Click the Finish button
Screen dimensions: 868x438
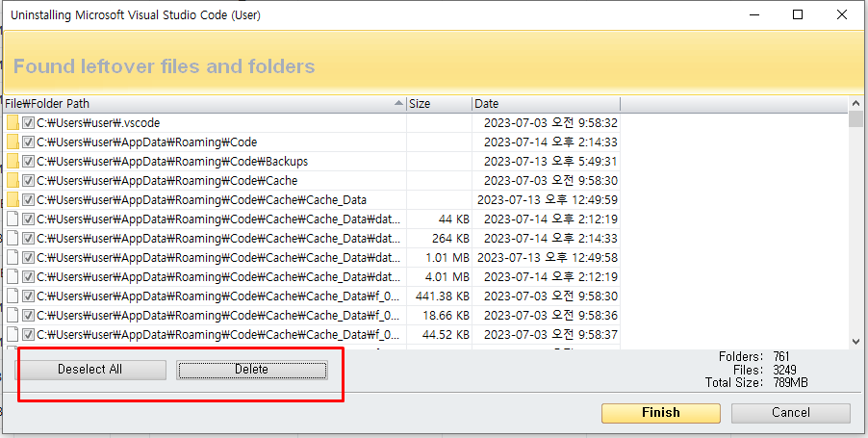coord(661,413)
